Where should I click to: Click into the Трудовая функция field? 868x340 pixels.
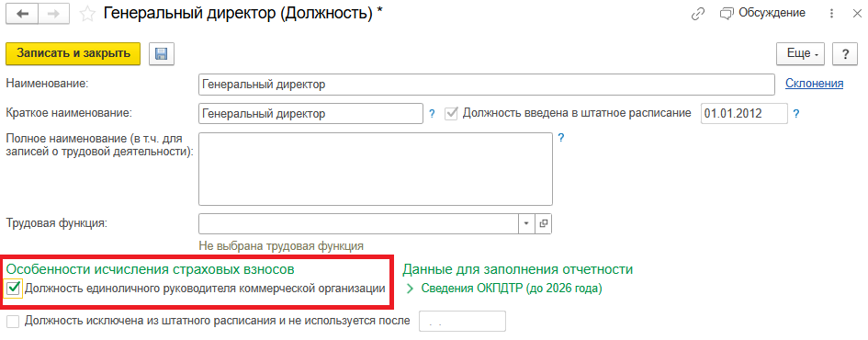(358, 223)
